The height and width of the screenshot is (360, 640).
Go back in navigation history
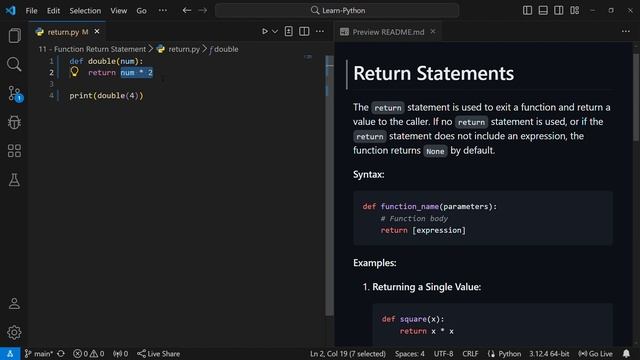187,10
